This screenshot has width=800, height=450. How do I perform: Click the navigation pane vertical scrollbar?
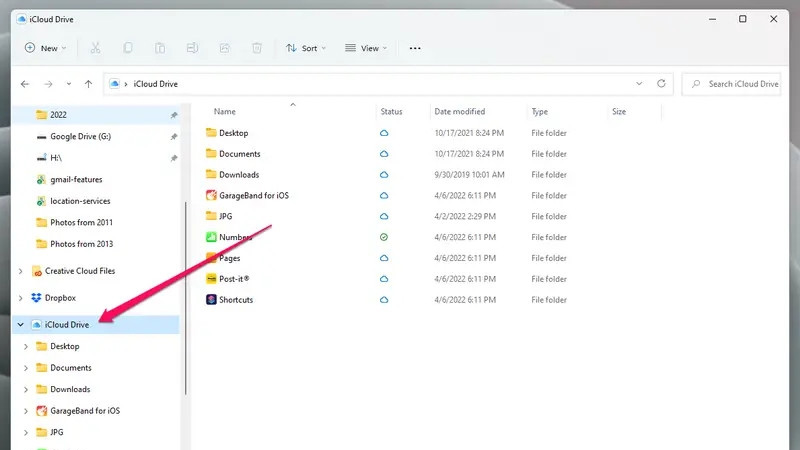[186, 298]
